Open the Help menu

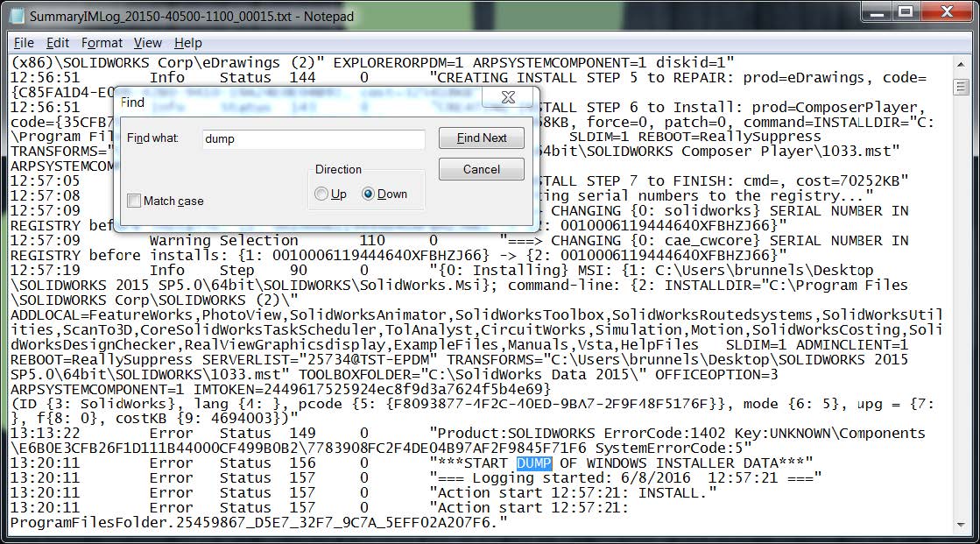pyautogui.click(x=187, y=43)
